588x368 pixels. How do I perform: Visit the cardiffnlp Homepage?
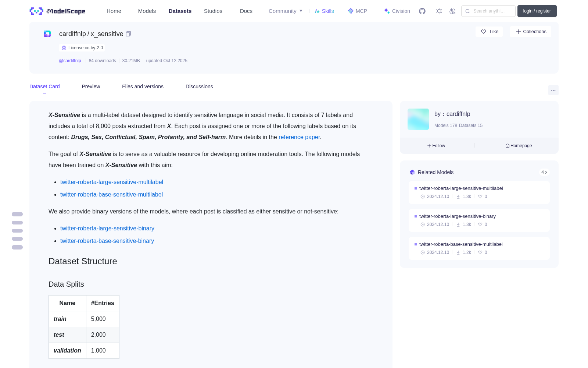coord(519,146)
